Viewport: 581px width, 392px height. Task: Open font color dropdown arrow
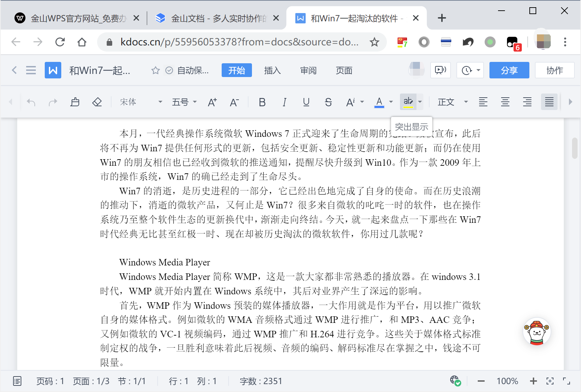391,102
